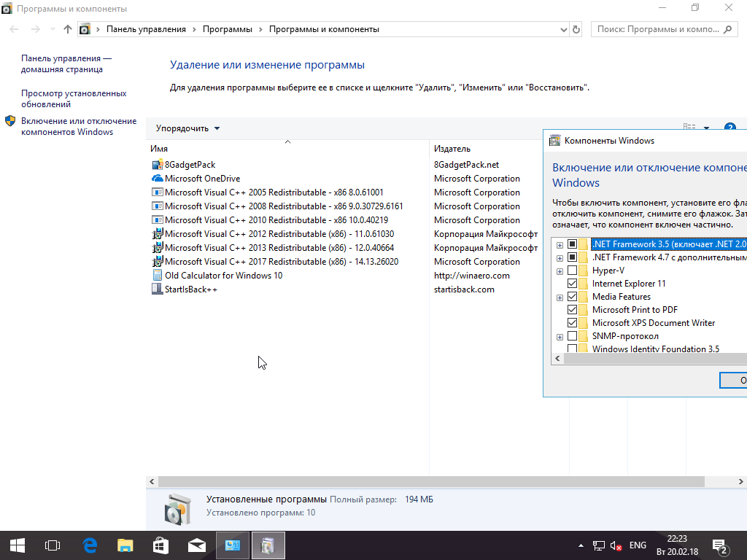Click the Microsoft OneDrive cloud icon
Screen dimensions: 747x560
(158, 179)
